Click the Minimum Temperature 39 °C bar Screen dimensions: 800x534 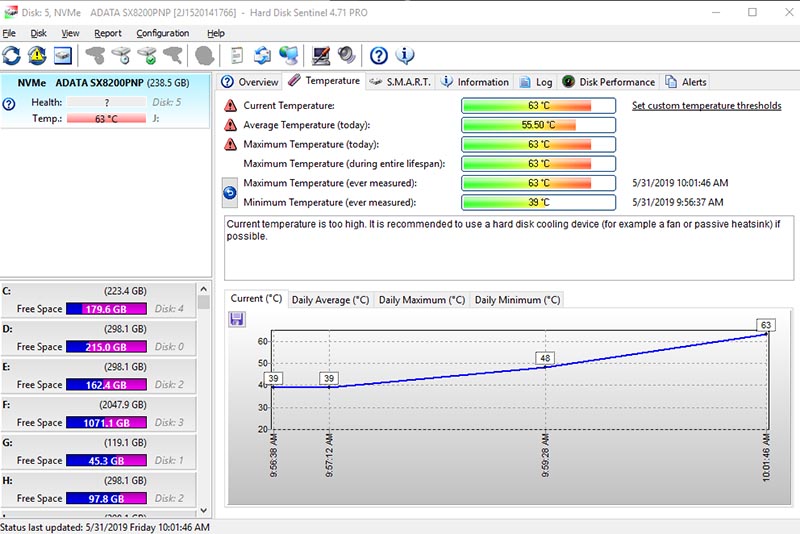(x=538, y=202)
